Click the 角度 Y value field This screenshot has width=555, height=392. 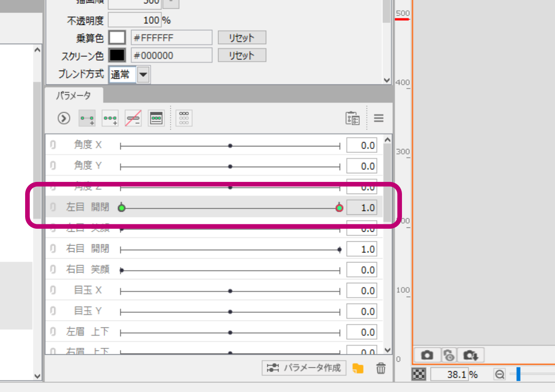(x=362, y=166)
